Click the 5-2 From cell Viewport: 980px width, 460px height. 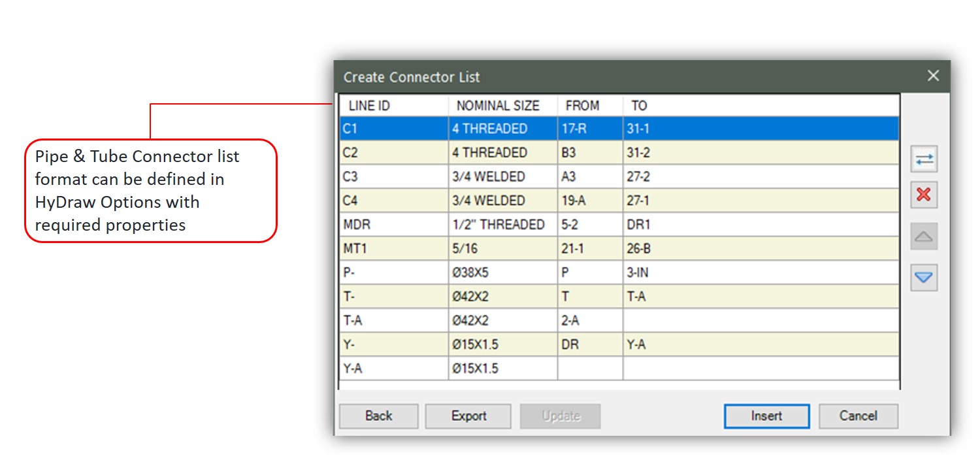pos(591,224)
